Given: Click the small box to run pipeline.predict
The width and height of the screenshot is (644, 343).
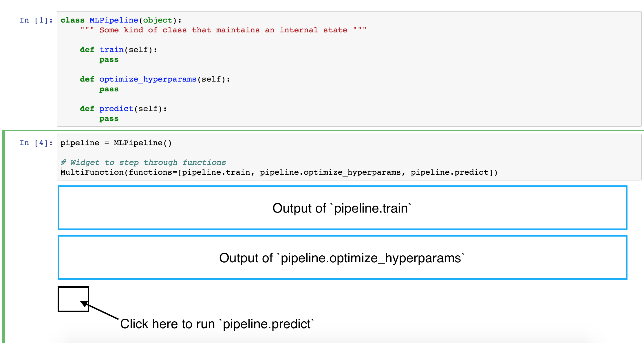Looking at the screenshot, I should point(73,299).
